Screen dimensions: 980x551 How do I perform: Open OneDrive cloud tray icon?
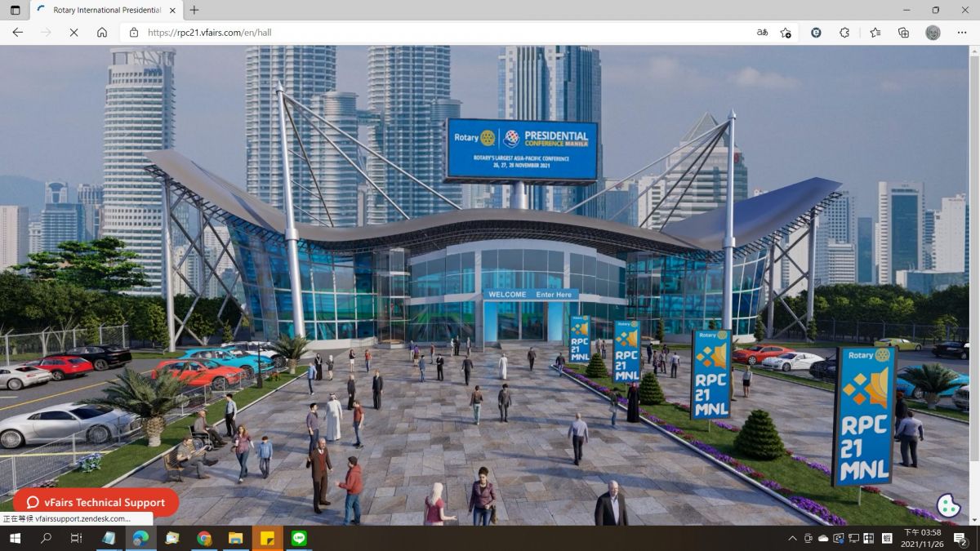click(x=823, y=538)
